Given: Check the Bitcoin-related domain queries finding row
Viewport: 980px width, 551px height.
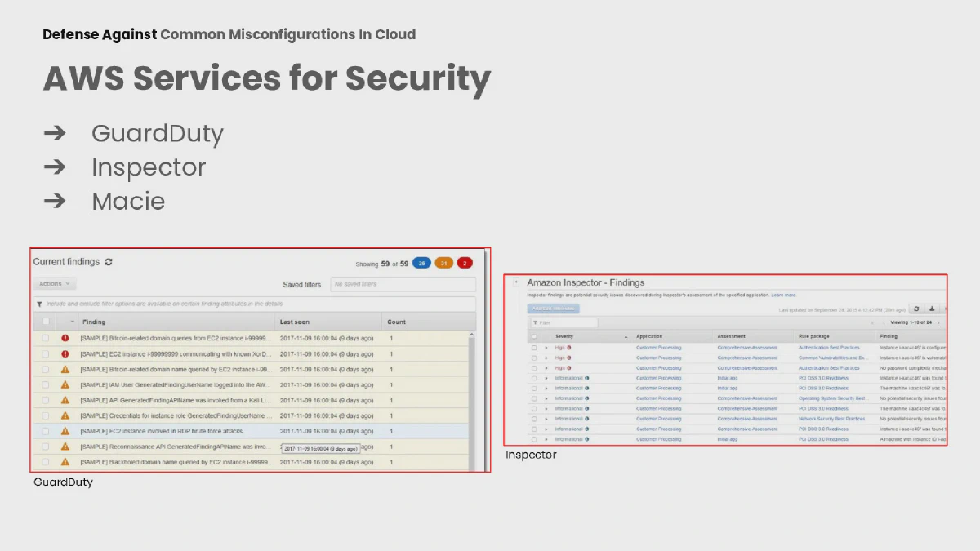Looking at the screenshot, I should (x=46, y=338).
